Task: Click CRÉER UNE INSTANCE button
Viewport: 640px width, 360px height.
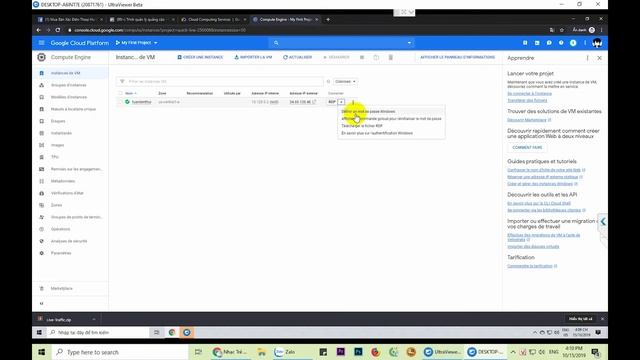Action: pos(200,58)
